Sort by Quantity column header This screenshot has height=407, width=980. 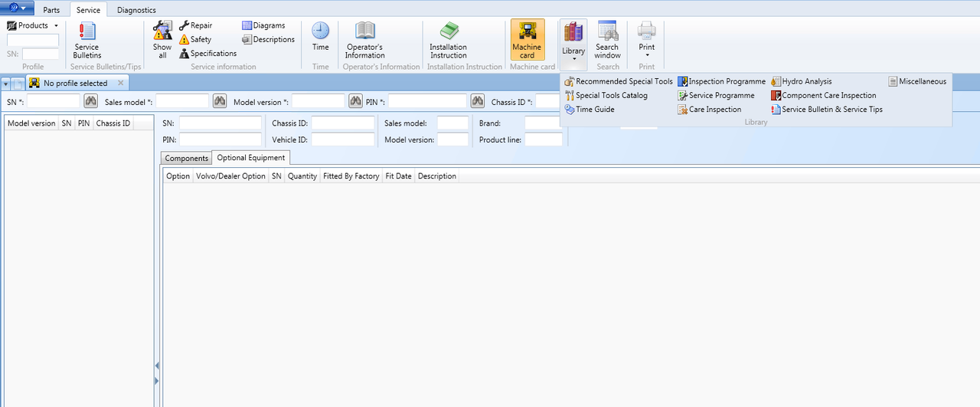click(x=302, y=176)
